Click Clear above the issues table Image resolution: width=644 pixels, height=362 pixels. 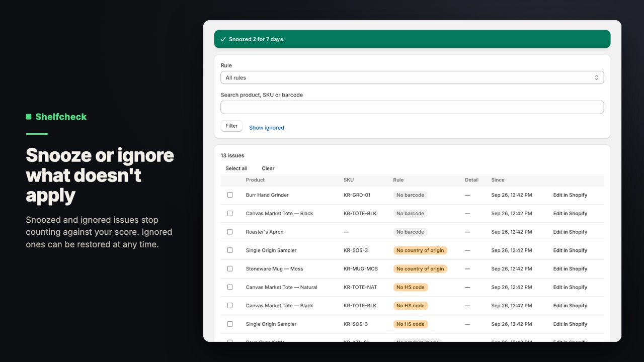268,168
